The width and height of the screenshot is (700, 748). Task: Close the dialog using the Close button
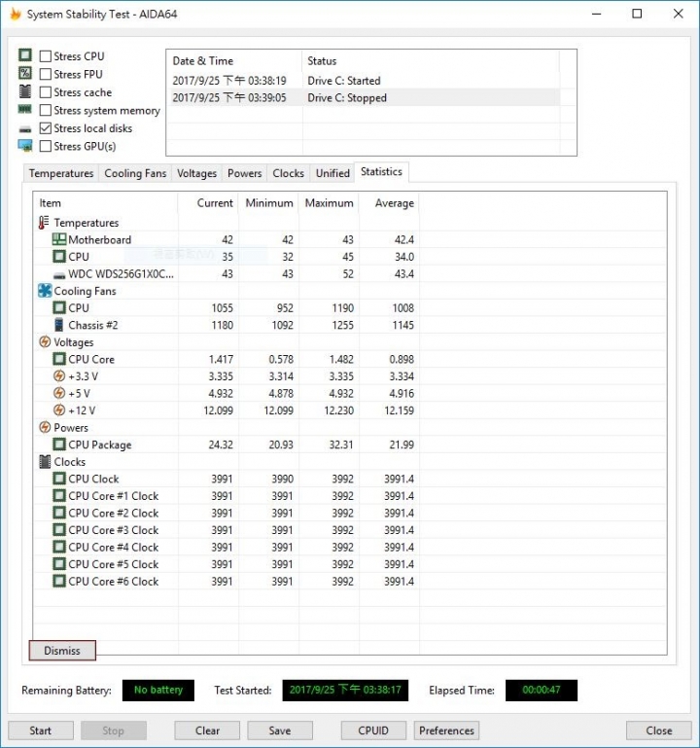point(659,730)
